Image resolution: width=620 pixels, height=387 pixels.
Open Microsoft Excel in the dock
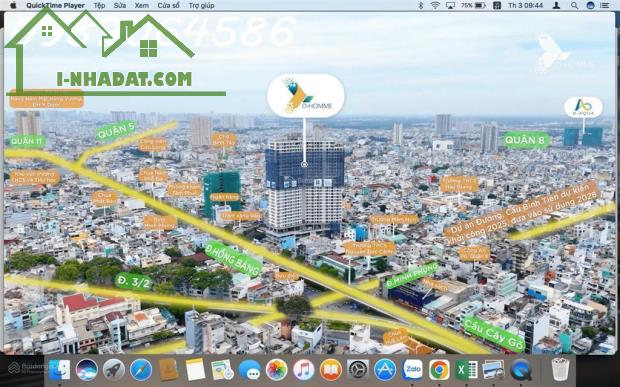pos(467,370)
